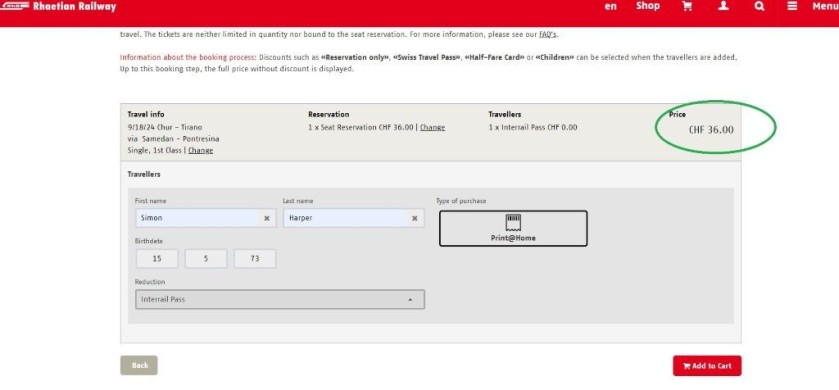This screenshot has width=839, height=390.
Task: Open the hamburger Menu icon
Action: pyautogui.click(x=792, y=6)
